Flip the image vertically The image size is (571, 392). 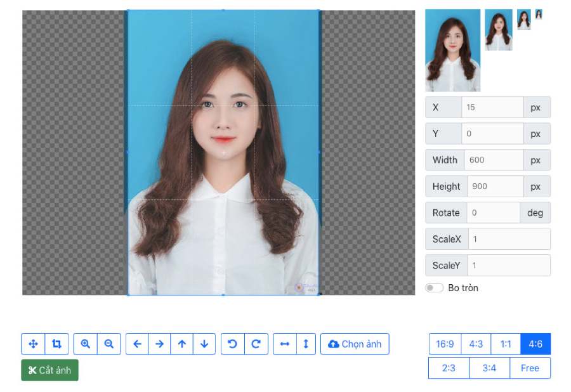pos(305,344)
